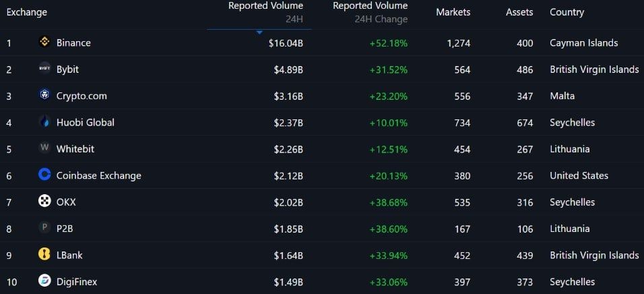Select the $1.64B volume value
The width and height of the screenshot is (644, 294).
tap(289, 256)
